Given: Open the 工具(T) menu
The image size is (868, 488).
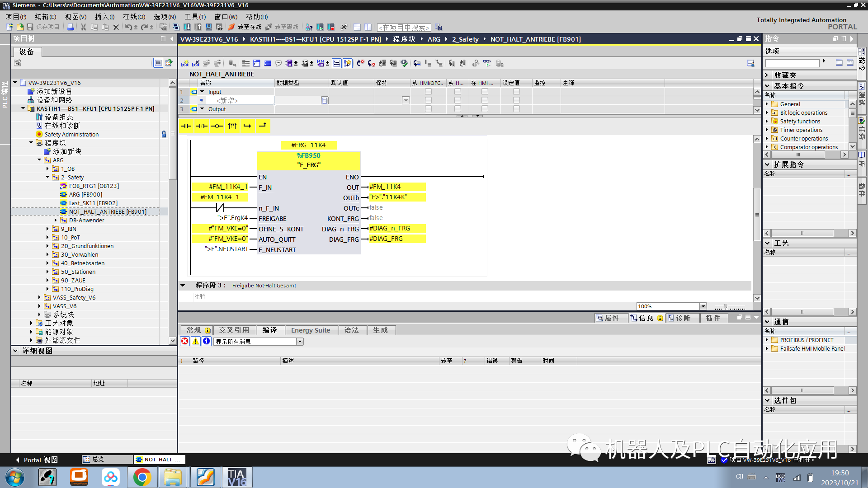Looking at the screenshot, I should (x=195, y=17).
